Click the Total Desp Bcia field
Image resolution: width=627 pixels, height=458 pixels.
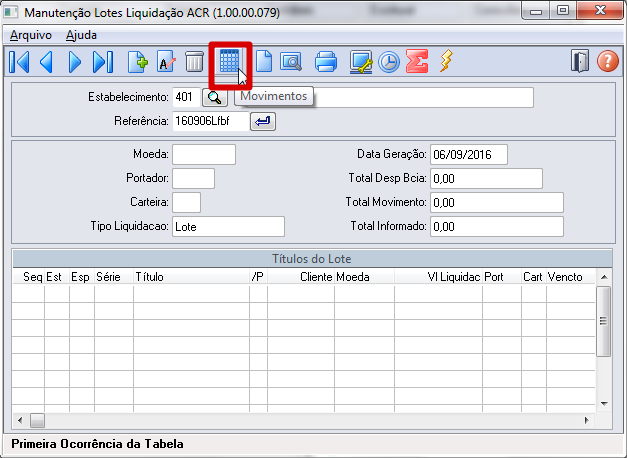487,178
